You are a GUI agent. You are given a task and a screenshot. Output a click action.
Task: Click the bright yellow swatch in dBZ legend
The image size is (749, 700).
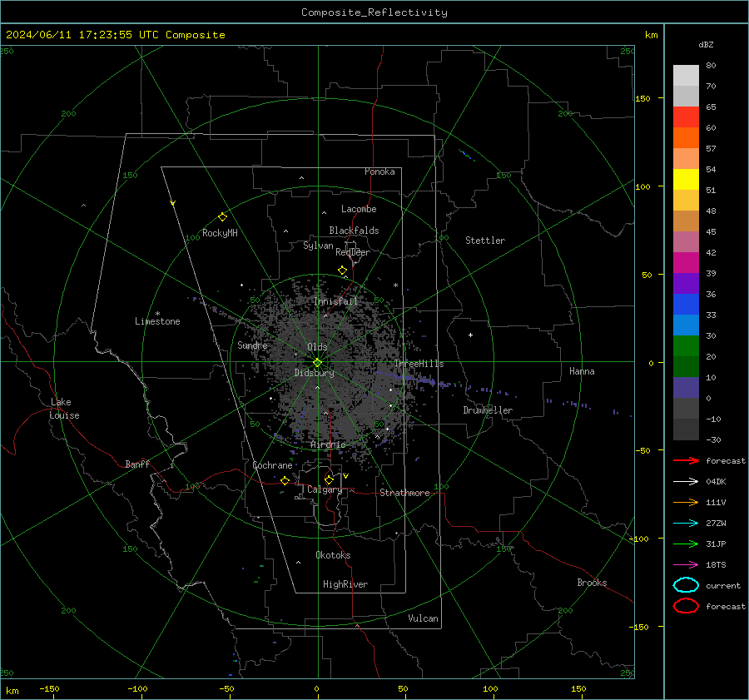click(x=686, y=180)
